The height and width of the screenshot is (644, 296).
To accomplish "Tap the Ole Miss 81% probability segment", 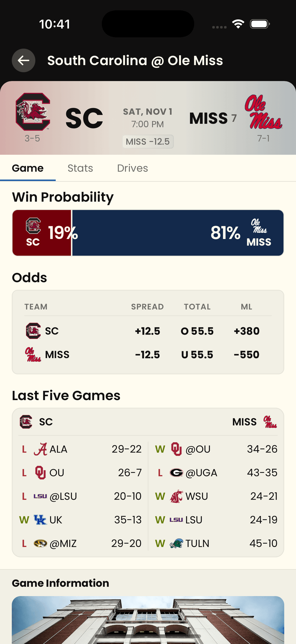I will point(178,233).
